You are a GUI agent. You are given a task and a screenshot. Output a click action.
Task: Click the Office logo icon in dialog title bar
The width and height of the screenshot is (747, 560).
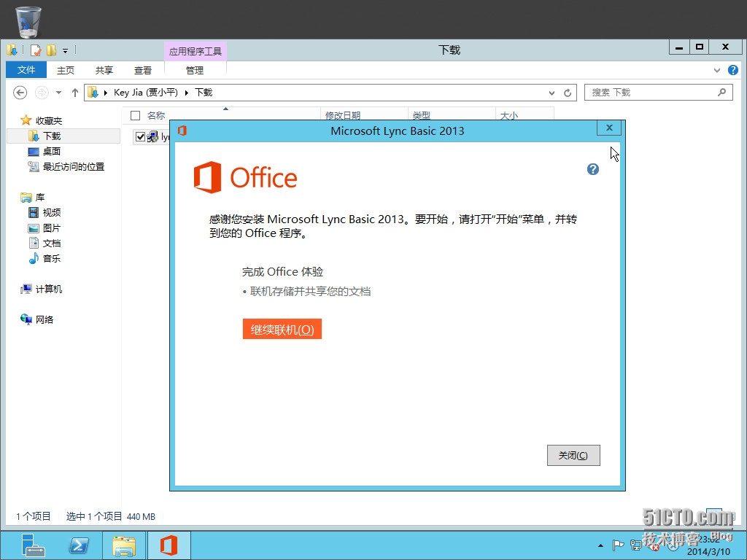182,131
